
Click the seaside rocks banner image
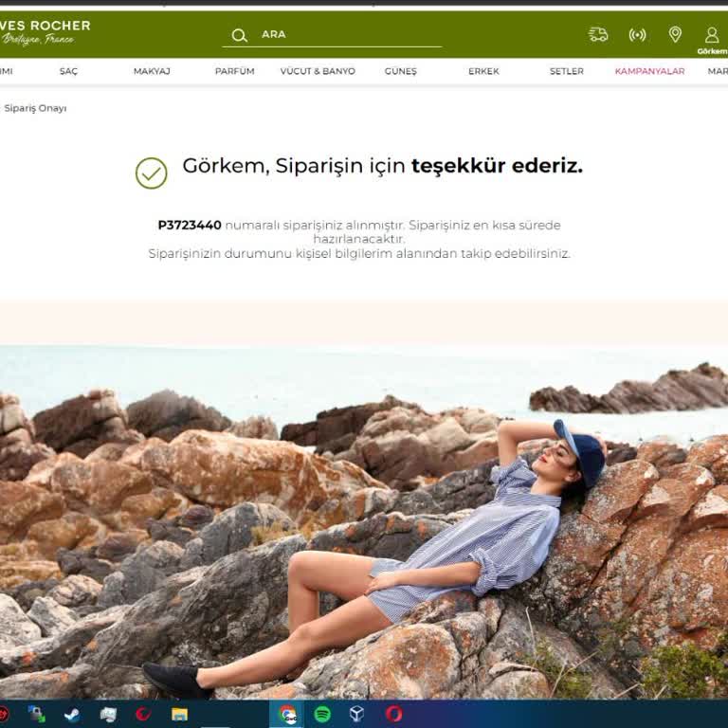point(364,522)
